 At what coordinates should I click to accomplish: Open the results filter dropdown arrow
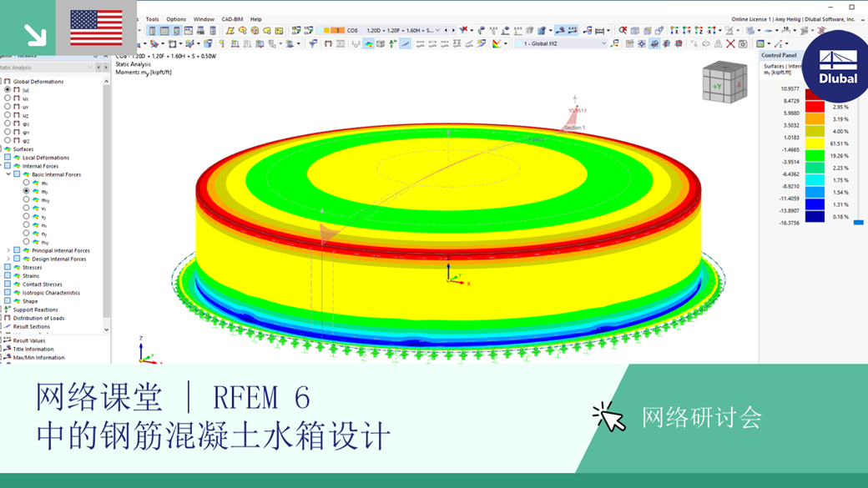point(471,30)
